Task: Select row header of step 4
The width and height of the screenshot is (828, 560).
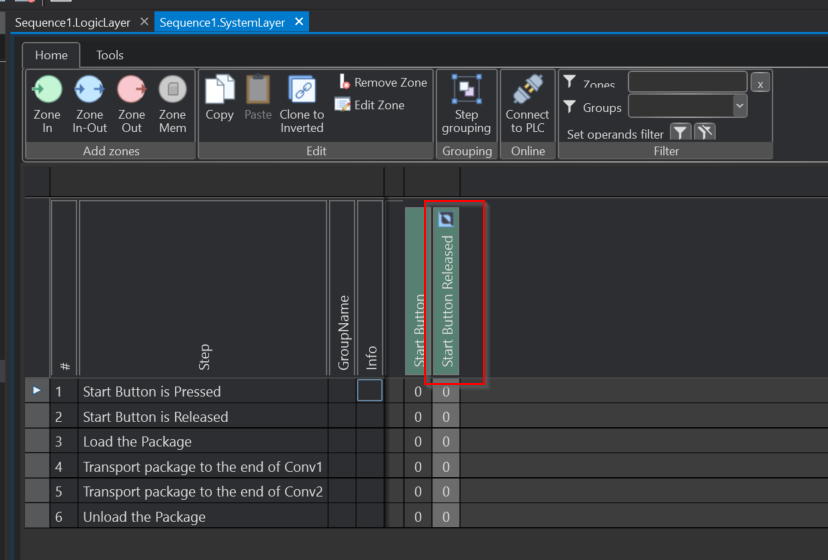Action: point(37,467)
